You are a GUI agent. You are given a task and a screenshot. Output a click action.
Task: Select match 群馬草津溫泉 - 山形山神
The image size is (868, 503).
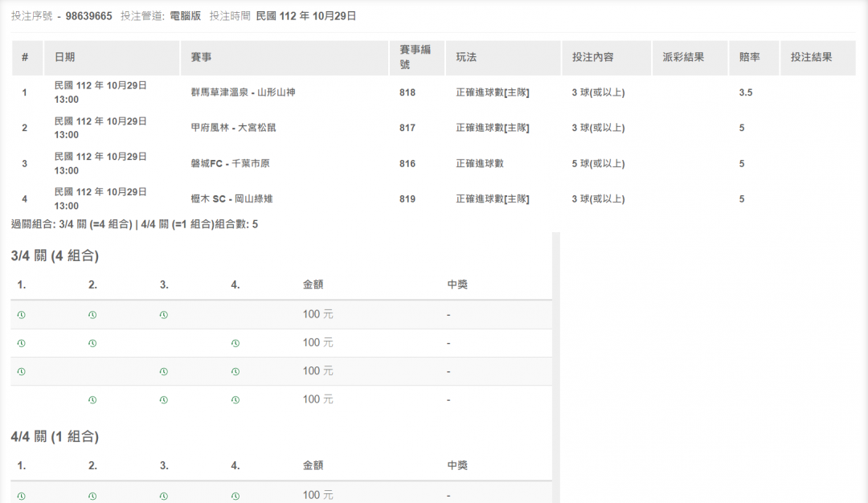[243, 92]
